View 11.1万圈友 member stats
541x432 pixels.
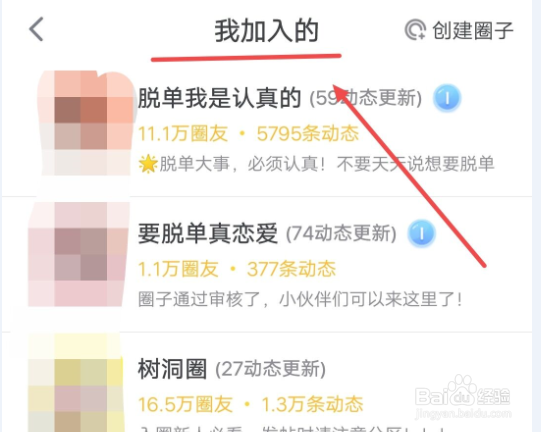183,134
